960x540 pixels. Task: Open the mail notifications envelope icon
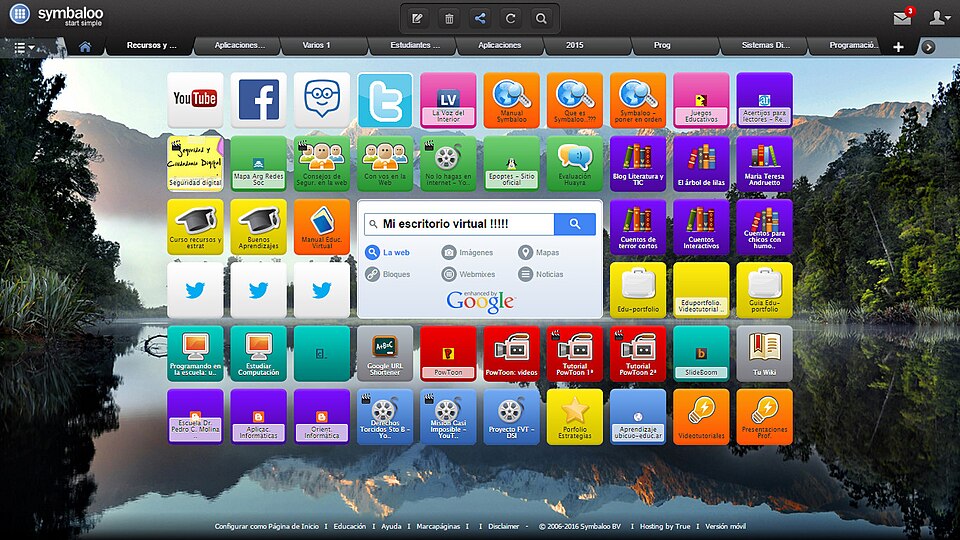point(902,18)
